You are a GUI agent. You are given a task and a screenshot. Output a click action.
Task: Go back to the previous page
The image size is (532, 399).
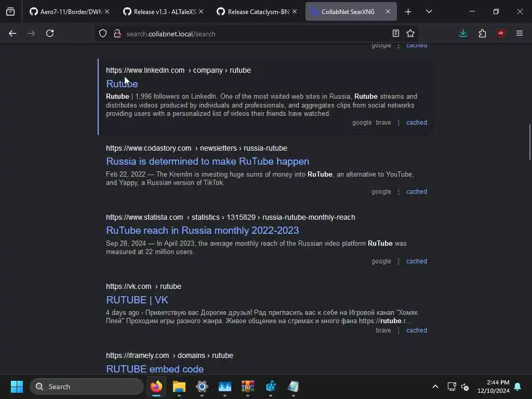coord(12,33)
